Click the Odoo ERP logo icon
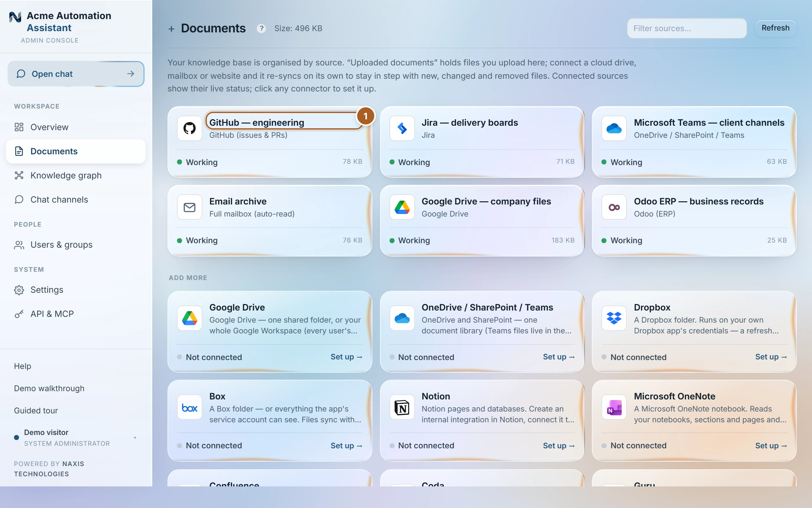This screenshot has height=508, width=812. pyautogui.click(x=614, y=207)
